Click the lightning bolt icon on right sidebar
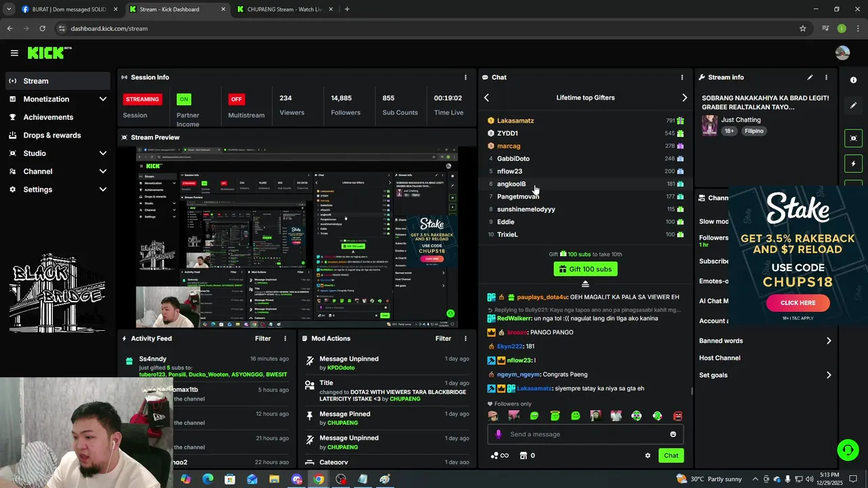 (x=853, y=163)
